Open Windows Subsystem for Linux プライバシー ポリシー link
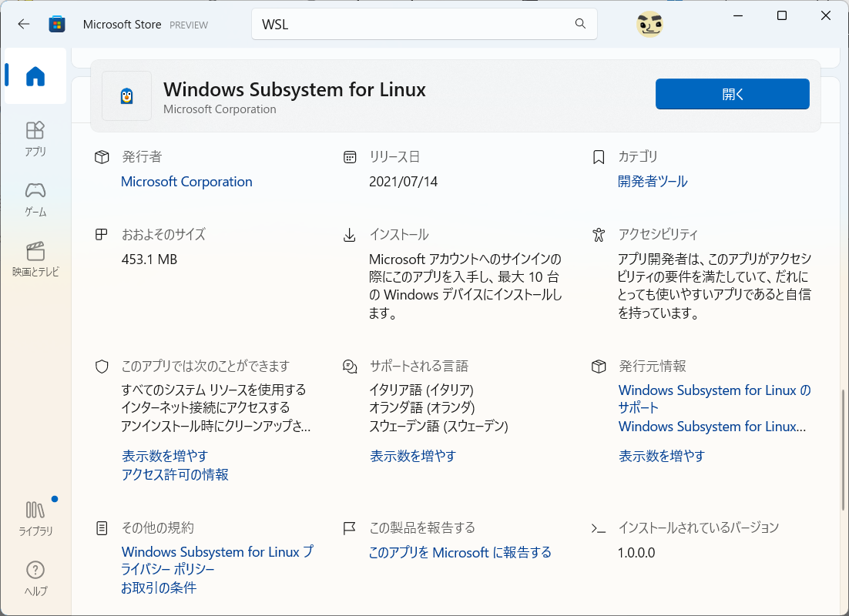The height and width of the screenshot is (616, 849). click(x=217, y=561)
